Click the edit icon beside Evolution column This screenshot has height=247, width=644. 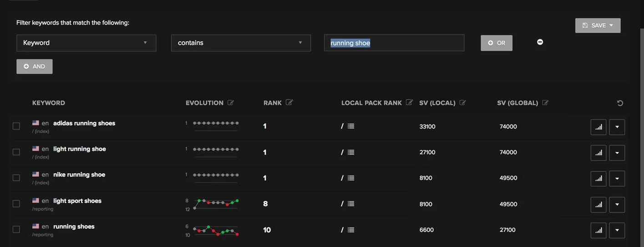click(x=231, y=103)
